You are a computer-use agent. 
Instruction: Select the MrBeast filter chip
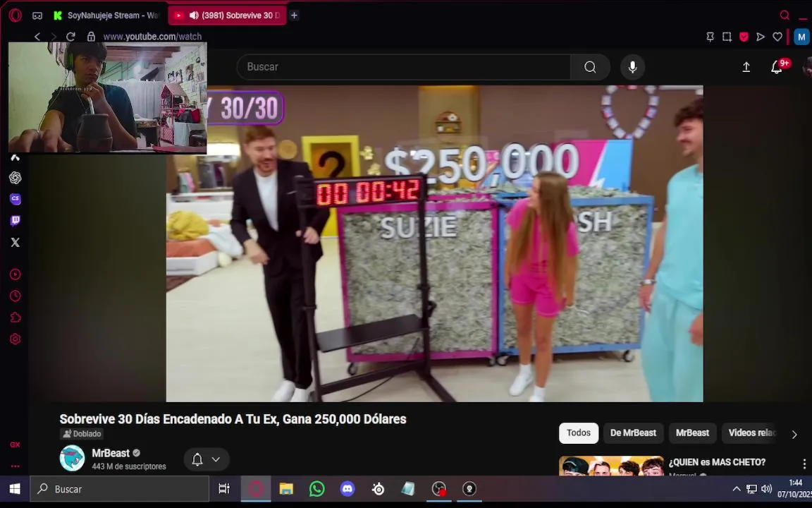(692, 433)
